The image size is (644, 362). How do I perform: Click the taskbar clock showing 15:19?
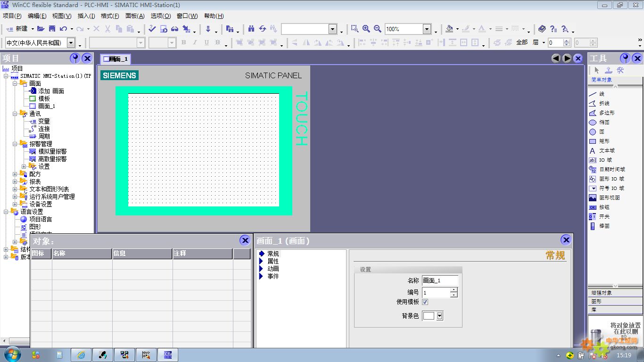point(624,355)
